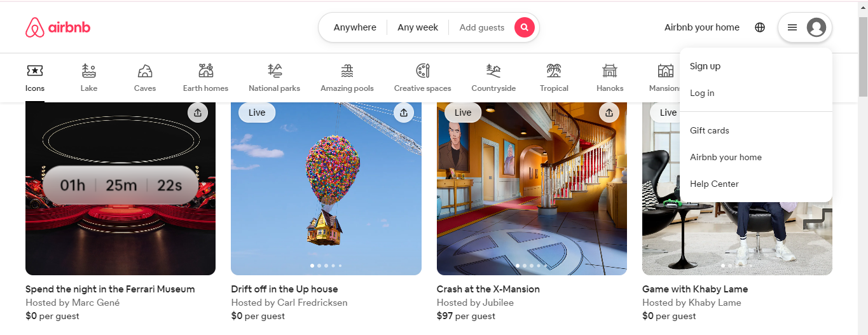Viewport: 868px width, 335px height.
Task: Switch to the National parks category
Action: pos(275,78)
